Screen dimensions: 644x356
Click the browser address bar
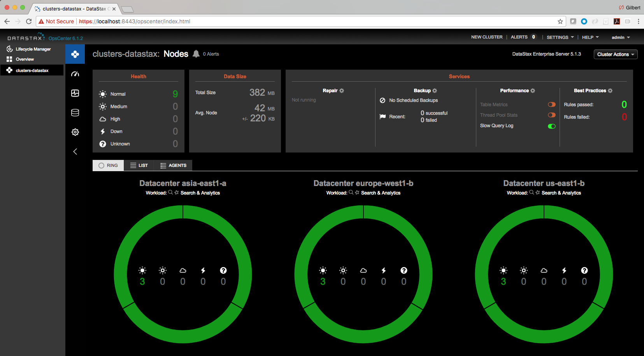coord(300,21)
